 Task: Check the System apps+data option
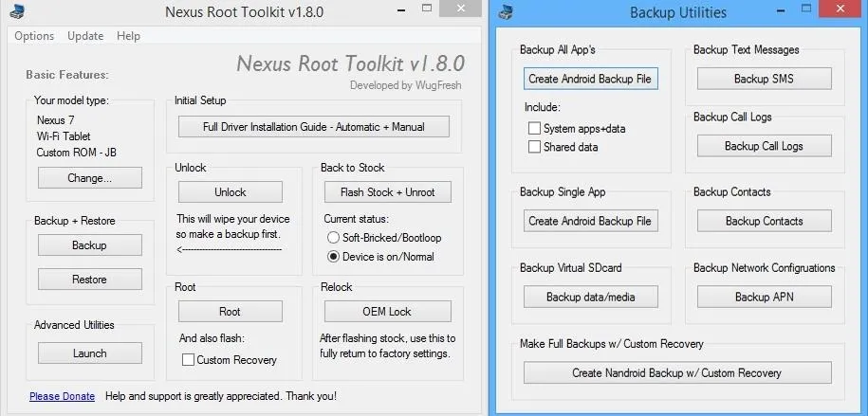click(x=535, y=128)
